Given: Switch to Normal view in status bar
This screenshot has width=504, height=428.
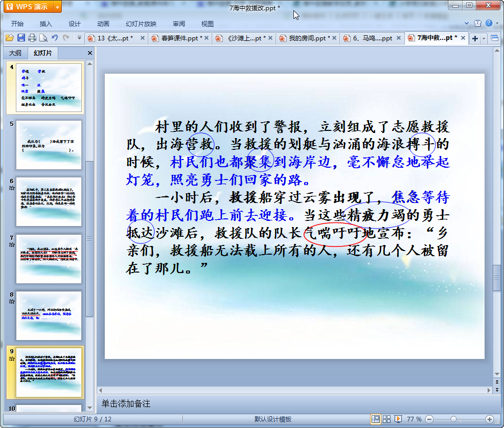Looking at the screenshot, I should 376,419.
